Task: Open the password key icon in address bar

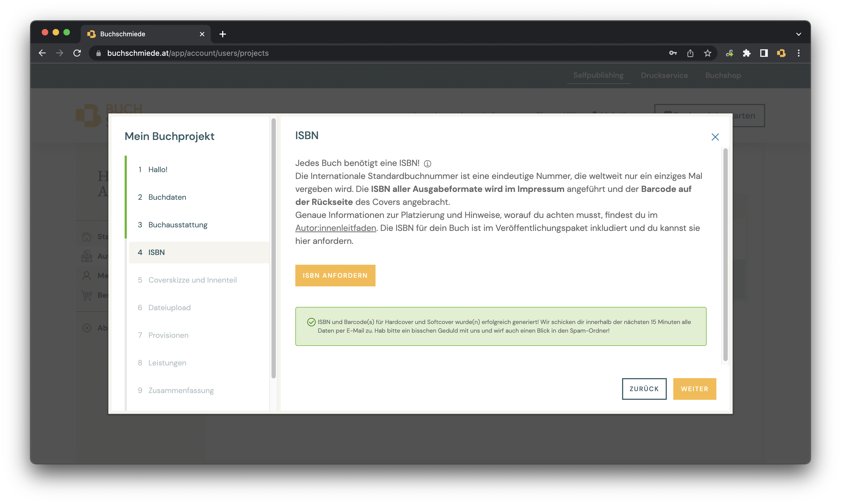Action: (x=673, y=53)
